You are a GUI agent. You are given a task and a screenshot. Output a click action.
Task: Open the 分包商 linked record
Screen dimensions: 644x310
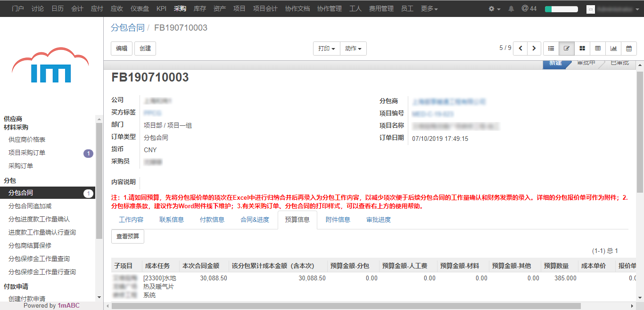pos(449,101)
